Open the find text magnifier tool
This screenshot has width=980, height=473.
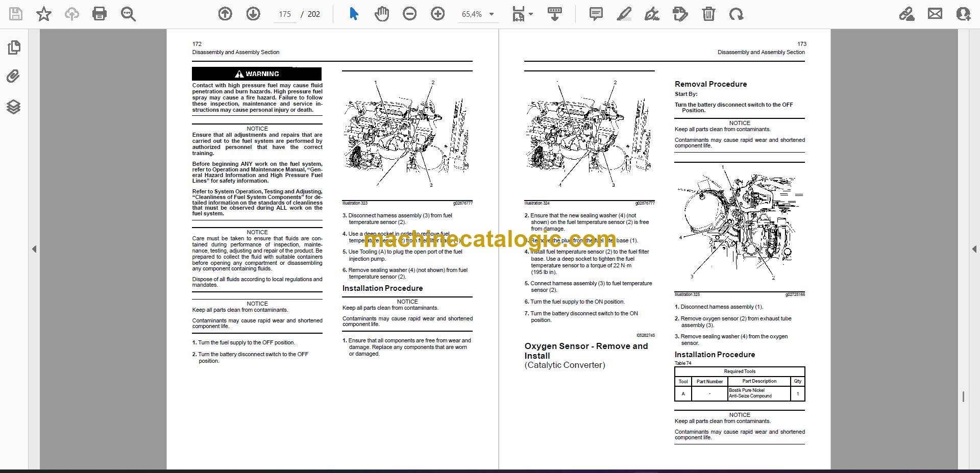tap(128, 14)
